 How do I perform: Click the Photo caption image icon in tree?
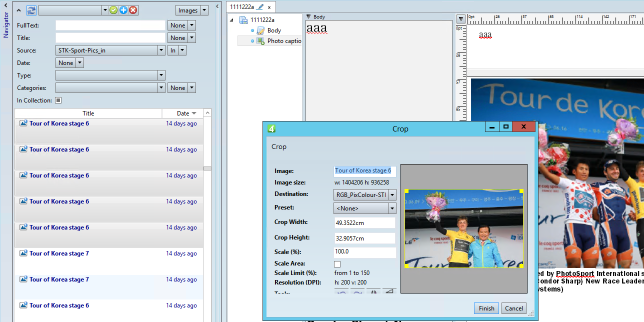click(x=260, y=41)
